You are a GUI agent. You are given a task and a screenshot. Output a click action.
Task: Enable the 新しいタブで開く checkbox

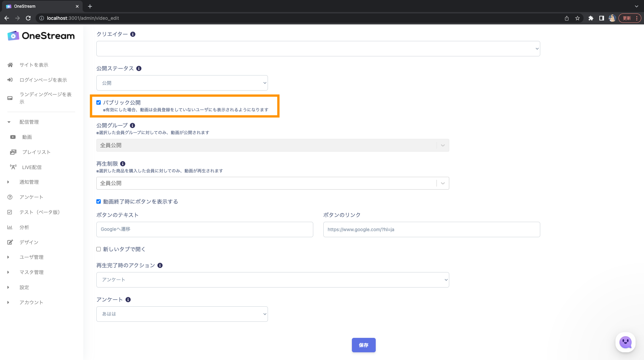tap(99, 249)
